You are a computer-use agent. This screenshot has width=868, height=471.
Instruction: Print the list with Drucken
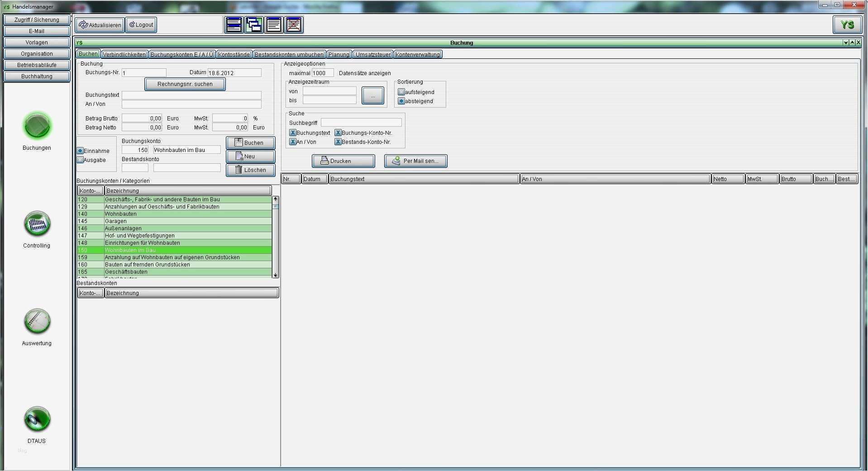[x=343, y=161]
